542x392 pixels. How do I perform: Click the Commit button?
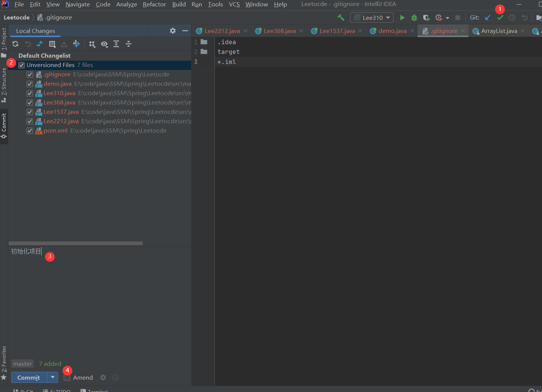29,377
